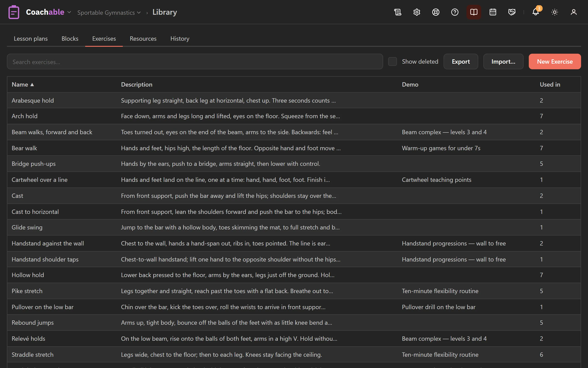Tick the Show deleted checkbox

click(392, 61)
